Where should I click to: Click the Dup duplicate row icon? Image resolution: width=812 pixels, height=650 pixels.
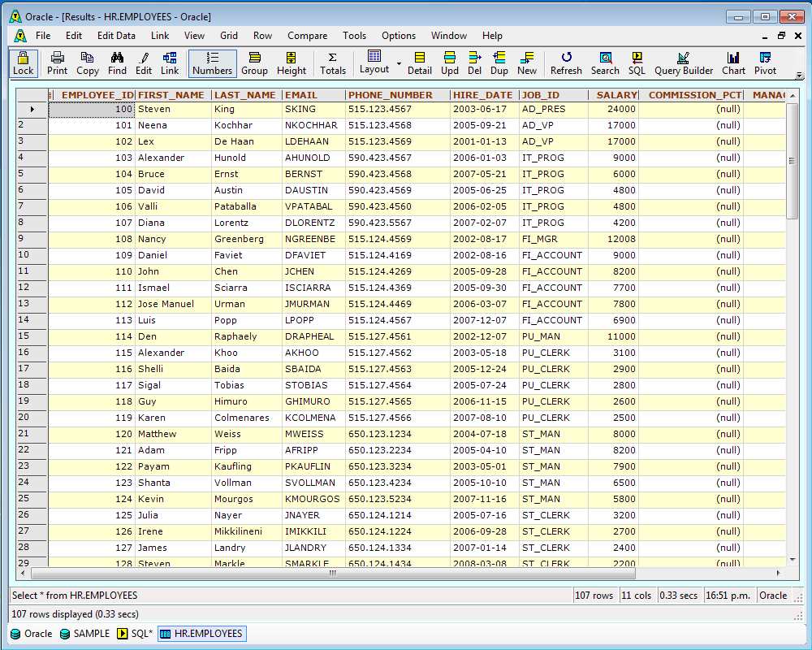[499, 63]
